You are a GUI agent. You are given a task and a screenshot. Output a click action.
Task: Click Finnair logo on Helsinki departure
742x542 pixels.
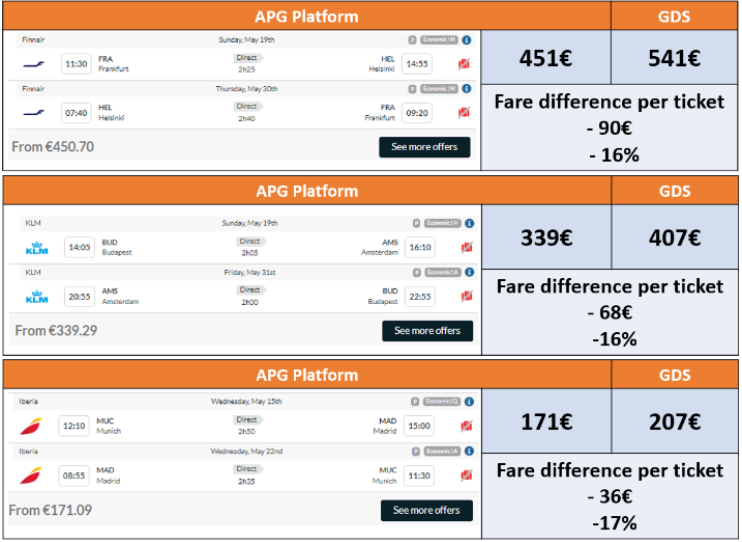click(34, 113)
